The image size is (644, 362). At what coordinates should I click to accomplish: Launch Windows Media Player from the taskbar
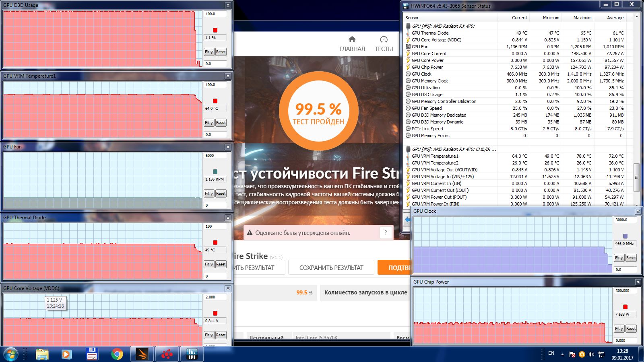point(67,354)
